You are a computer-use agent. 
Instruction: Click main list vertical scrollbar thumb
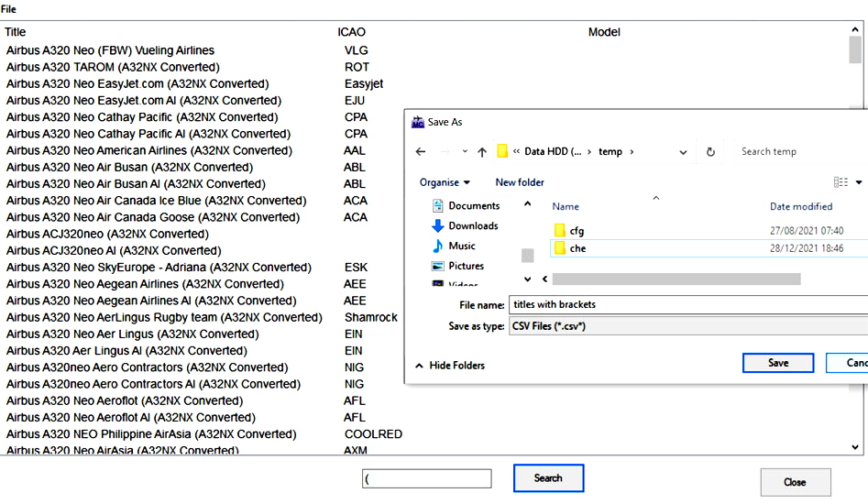tap(855, 49)
